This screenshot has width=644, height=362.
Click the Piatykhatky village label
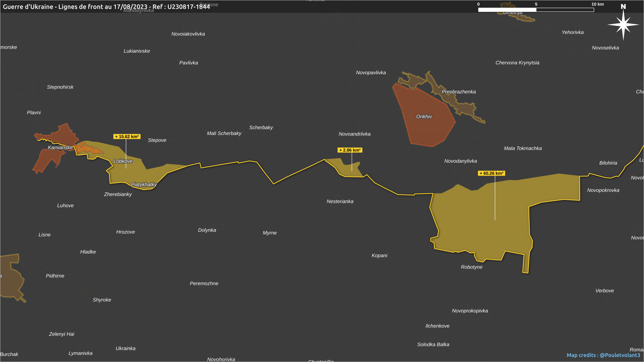coord(144,185)
